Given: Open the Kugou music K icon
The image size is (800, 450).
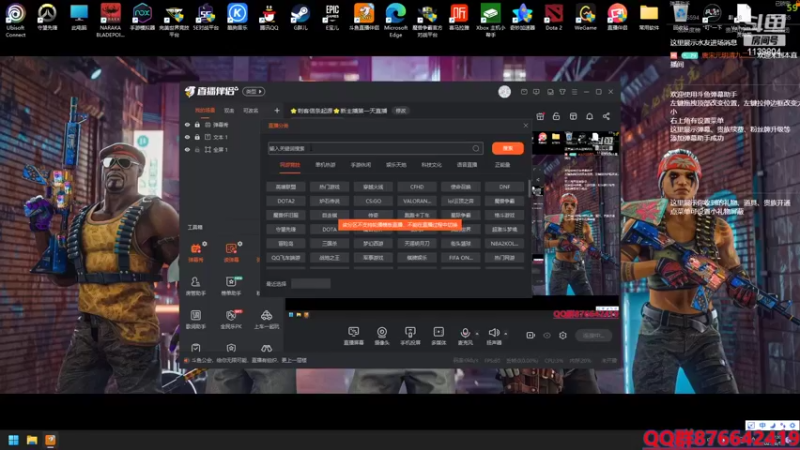Looking at the screenshot, I should (237, 17).
